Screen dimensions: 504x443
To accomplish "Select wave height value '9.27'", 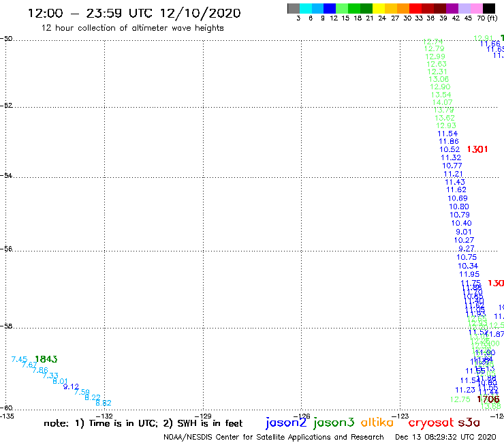I will coord(466,248).
